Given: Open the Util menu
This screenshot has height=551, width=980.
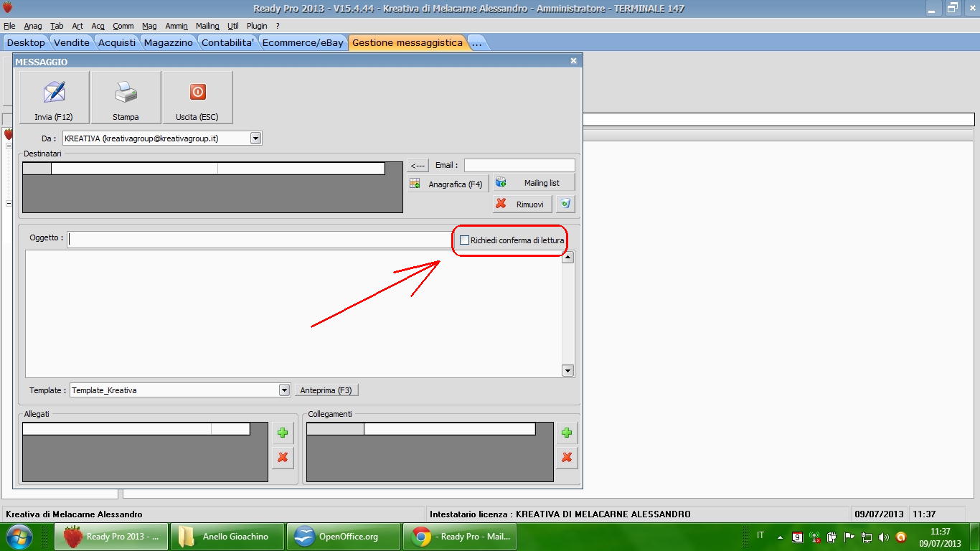Looking at the screenshot, I should (x=233, y=26).
